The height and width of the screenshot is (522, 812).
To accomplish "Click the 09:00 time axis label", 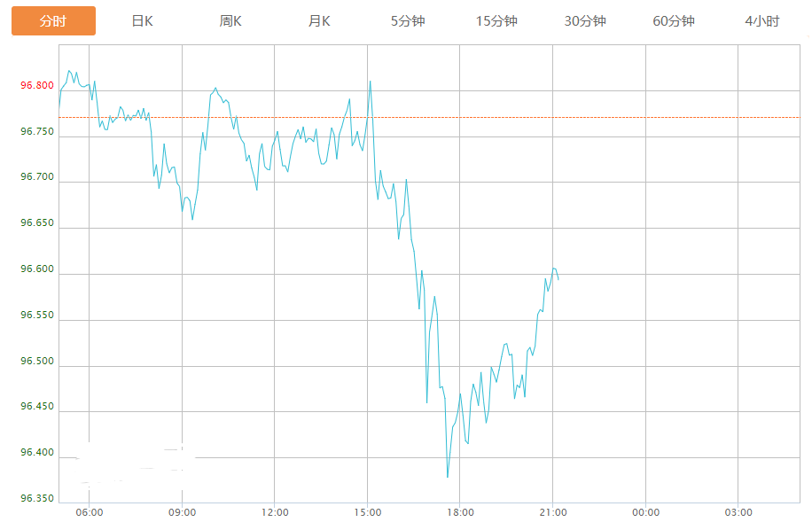I will 182,512.
